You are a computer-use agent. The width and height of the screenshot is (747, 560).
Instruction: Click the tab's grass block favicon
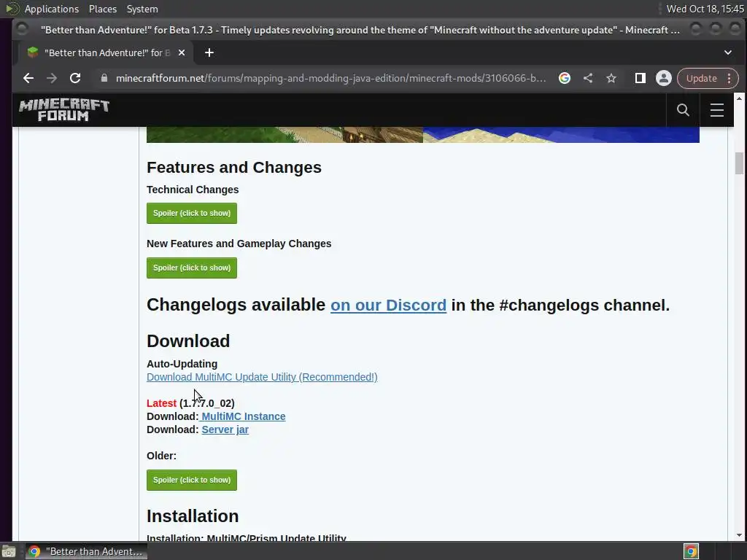tap(32, 52)
